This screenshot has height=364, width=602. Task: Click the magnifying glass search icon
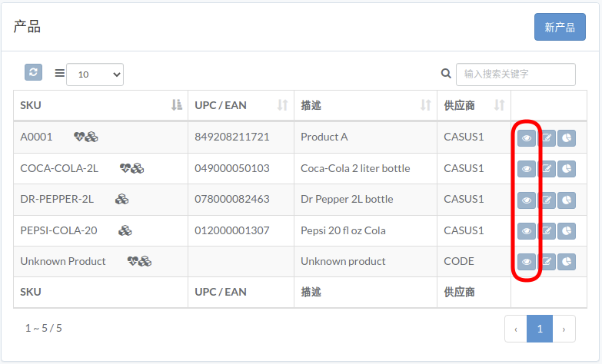(446, 73)
